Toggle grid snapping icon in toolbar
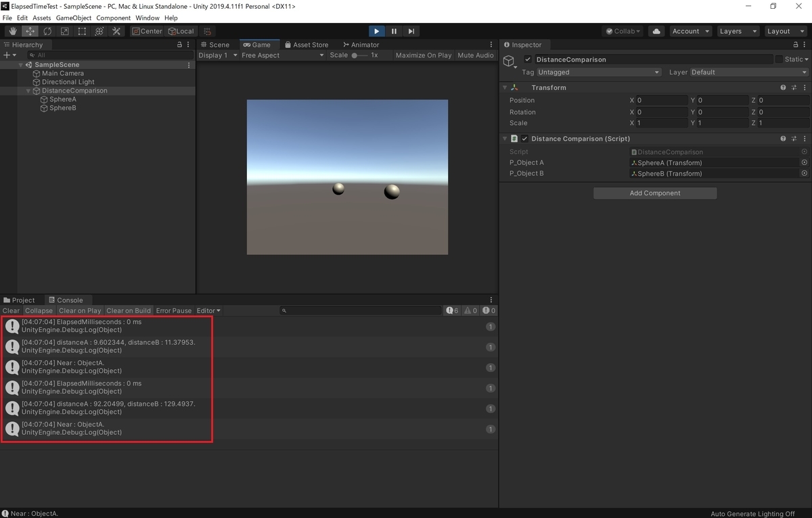The height and width of the screenshot is (518, 812). (208, 31)
